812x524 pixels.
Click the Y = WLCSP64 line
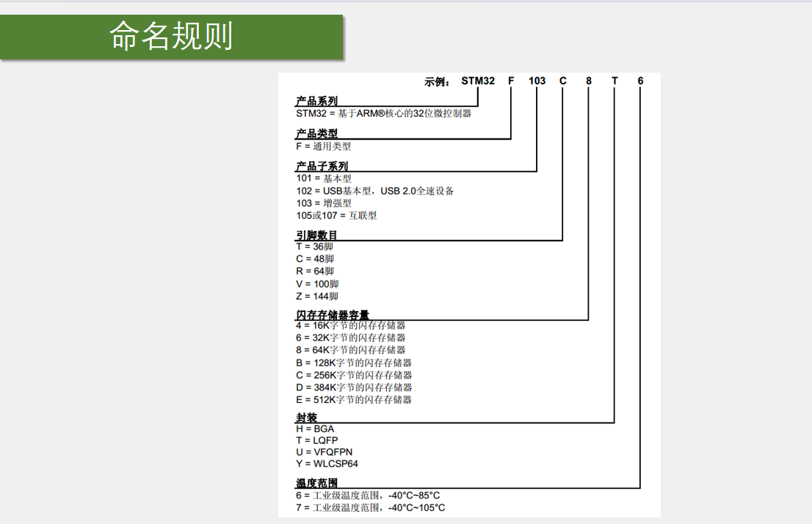327,464
